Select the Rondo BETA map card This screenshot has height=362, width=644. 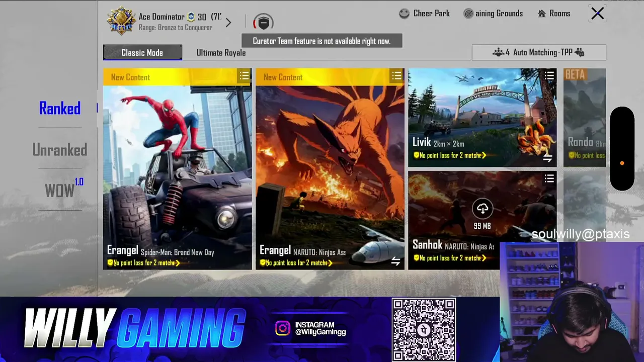(x=585, y=117)
